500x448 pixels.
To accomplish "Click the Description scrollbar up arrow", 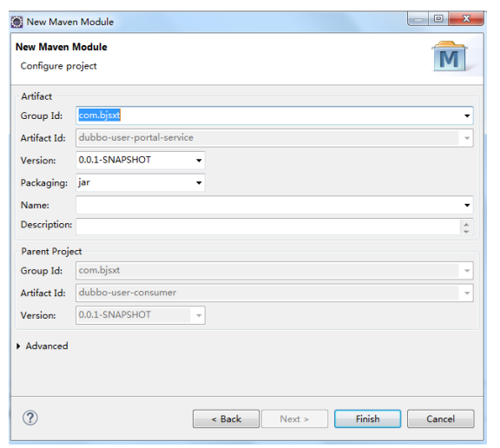I will point(466,224).
